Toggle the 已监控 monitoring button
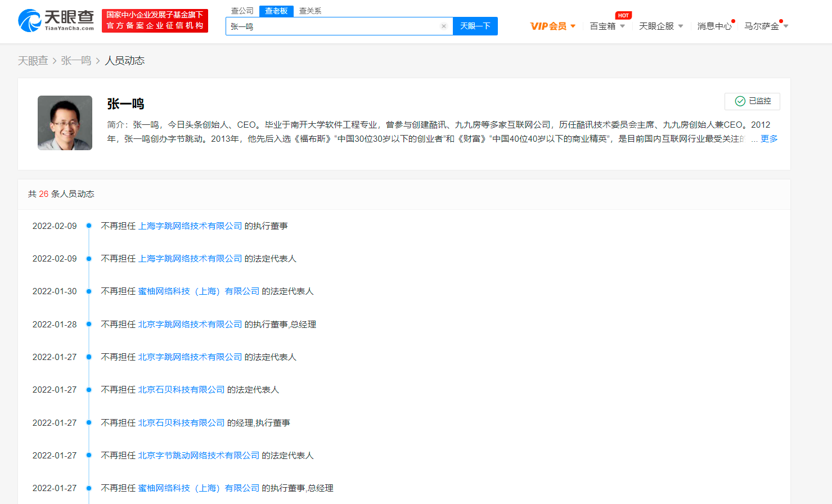This screenshot has width=832, height=504. point(752,101)
